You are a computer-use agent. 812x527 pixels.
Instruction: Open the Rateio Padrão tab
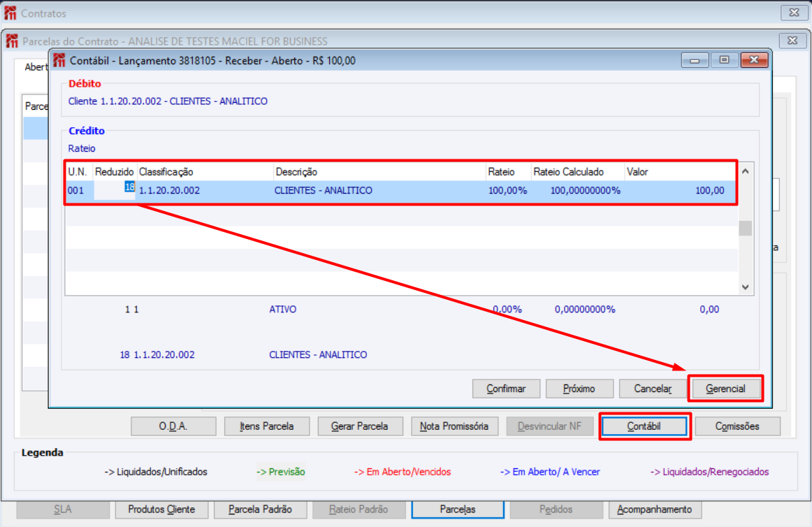(358, 510)
